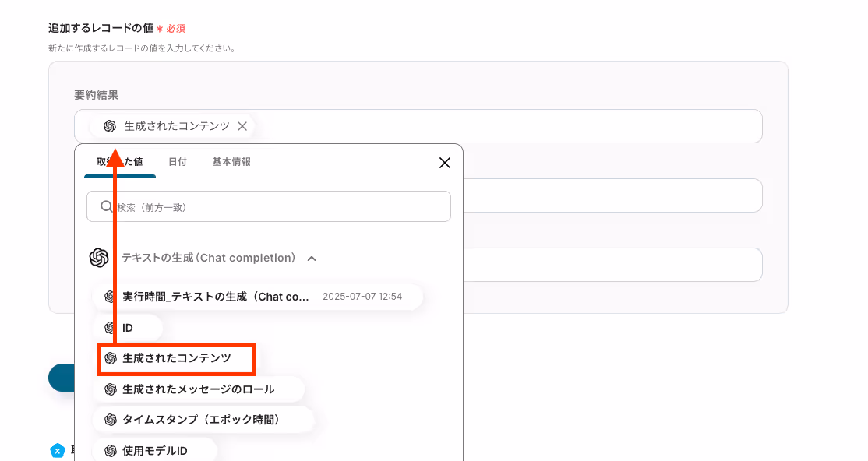Remove the 生成されたコンテンツ chip with its X
Viewport: 868px width, 461px height.
(x=242, y=126)
